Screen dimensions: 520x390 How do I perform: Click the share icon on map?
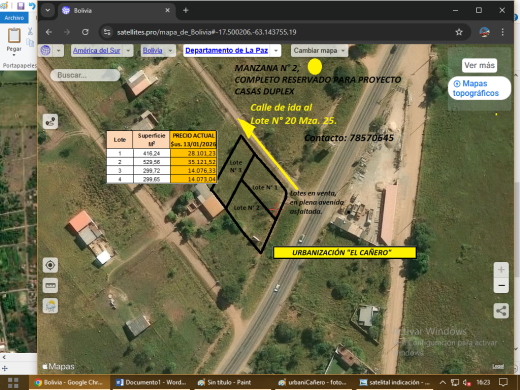pyautogui.click(x=501, y=311)
